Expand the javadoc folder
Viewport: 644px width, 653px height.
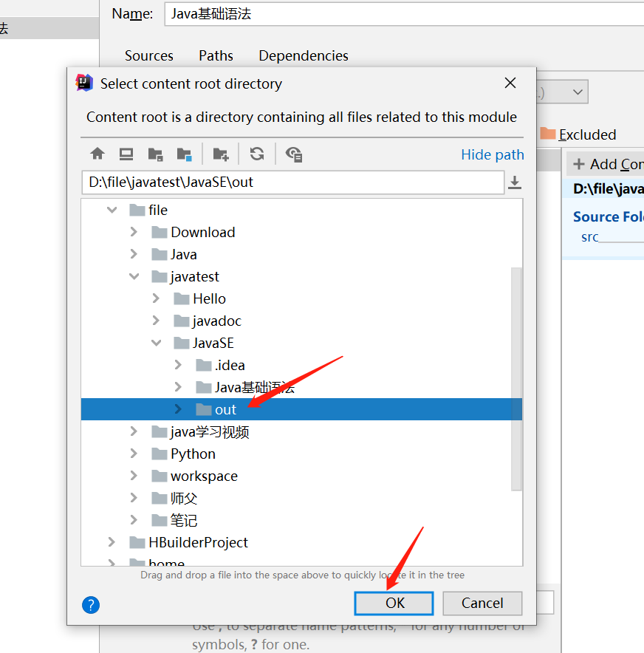pos(156,321)
